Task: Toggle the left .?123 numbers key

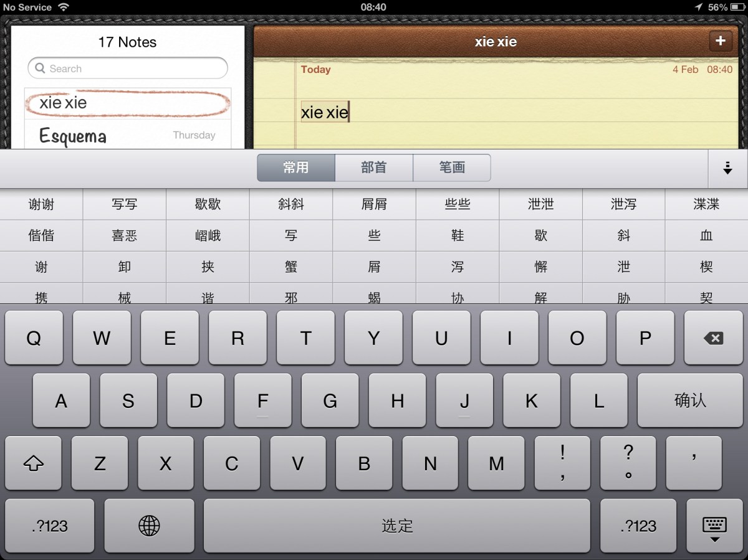Action: 49,526
